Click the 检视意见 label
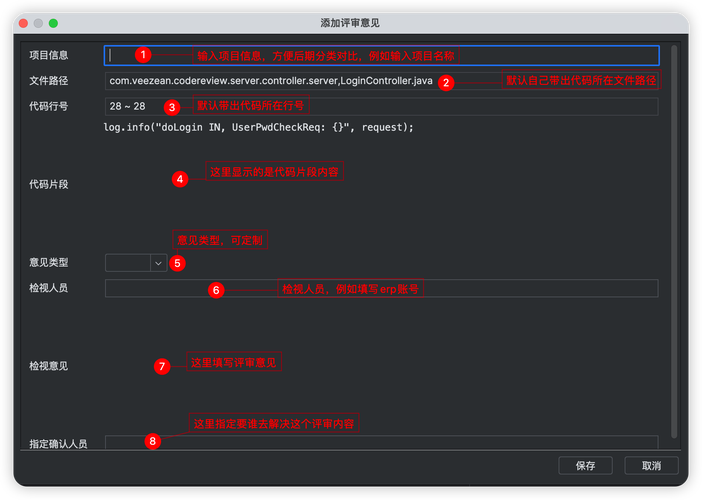702x500 pixels. pyautogui.click(x=48, y=366)
